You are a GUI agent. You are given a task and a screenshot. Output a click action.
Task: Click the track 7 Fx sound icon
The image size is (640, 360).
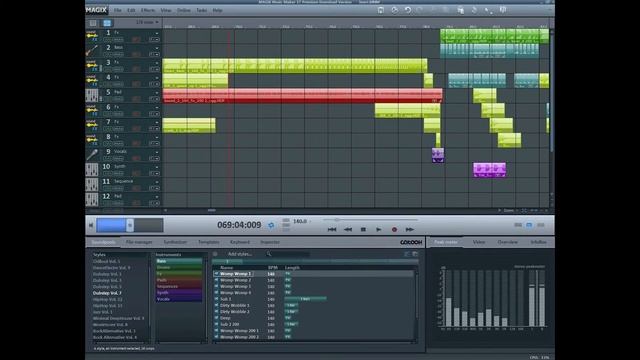pyautogui.click(x=92, y=125)
